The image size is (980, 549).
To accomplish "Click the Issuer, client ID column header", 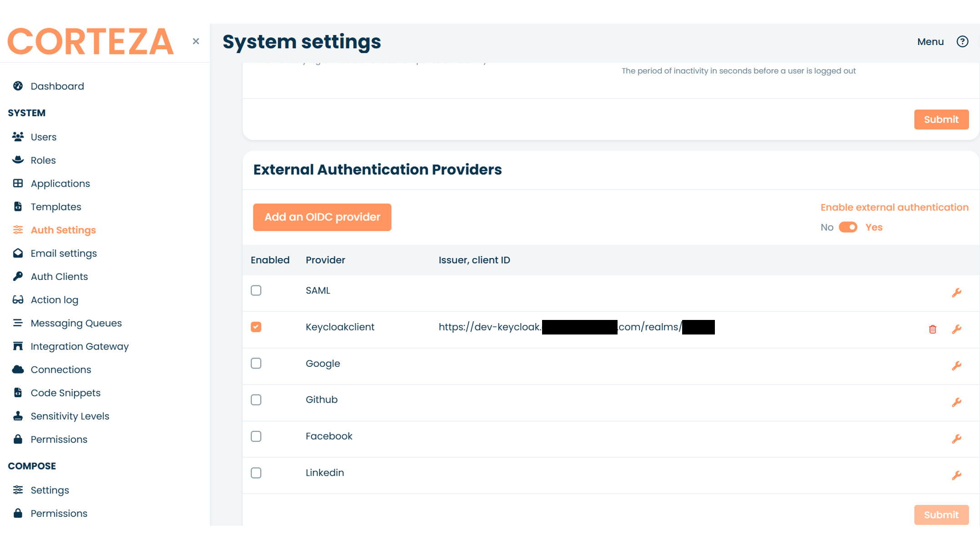I will 474,260.
